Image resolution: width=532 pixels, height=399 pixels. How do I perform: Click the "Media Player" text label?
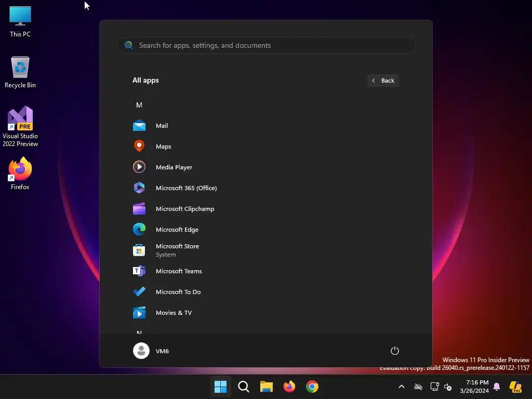click(174, 167)
